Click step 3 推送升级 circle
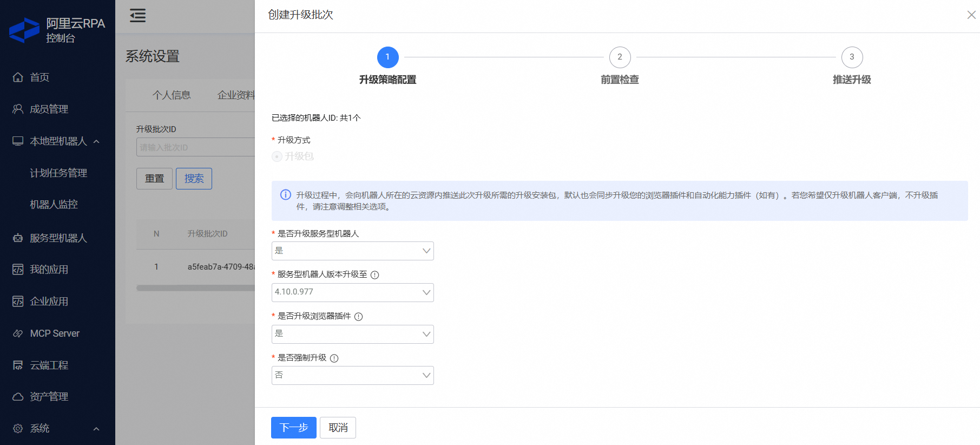The image size is (980, 445). pyautogui.click(x=852, y=57)
